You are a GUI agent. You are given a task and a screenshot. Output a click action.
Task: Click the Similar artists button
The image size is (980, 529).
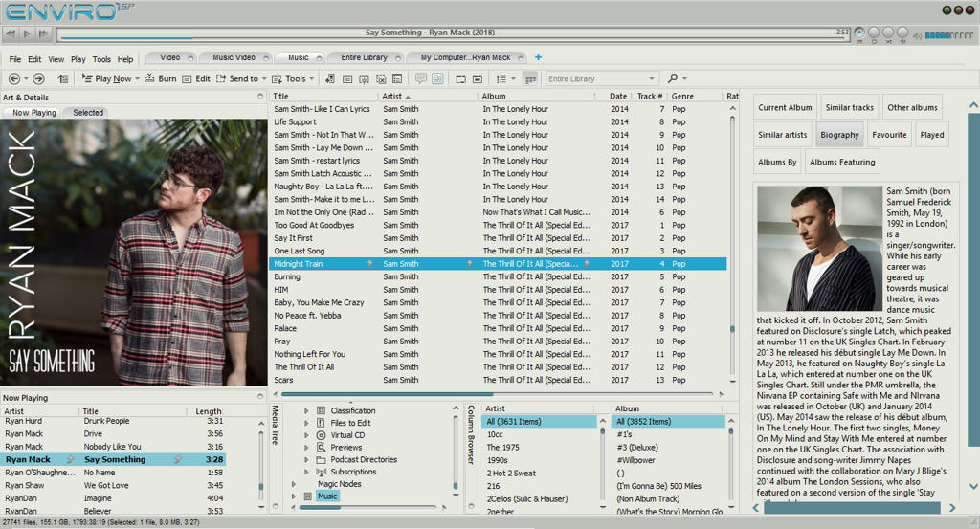[783, 134]
